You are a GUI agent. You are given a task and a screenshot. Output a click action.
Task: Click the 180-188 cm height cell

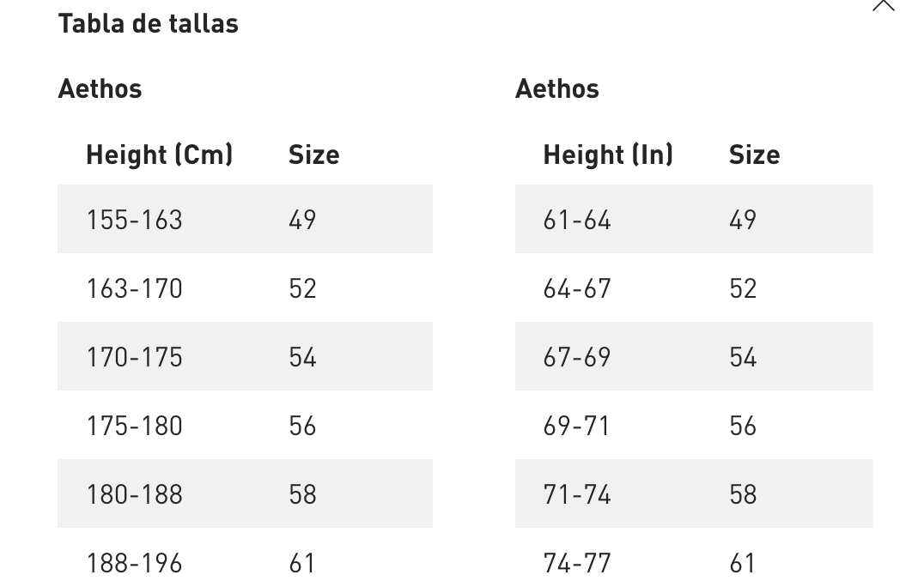pyautogui.click(x=134, y=494)
